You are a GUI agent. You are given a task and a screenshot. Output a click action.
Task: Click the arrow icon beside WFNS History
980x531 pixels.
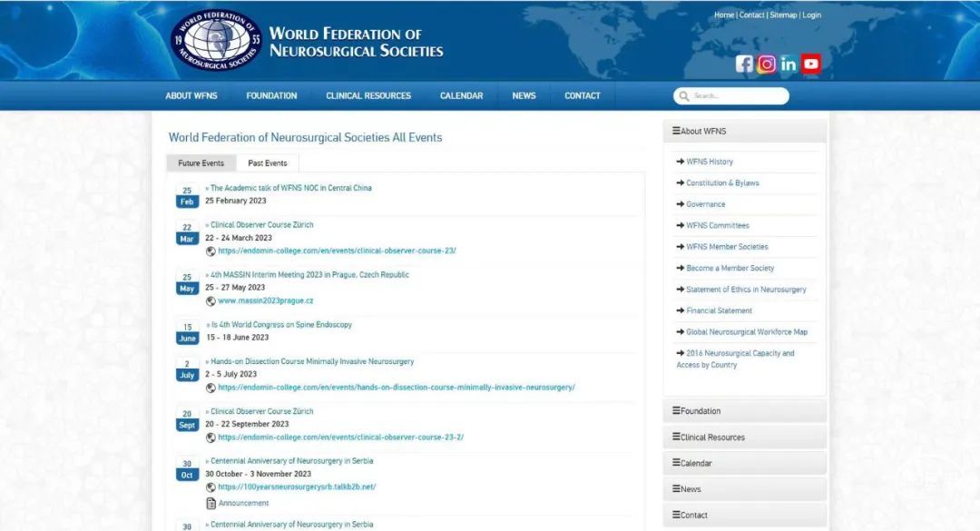click(x=680, y=162)
